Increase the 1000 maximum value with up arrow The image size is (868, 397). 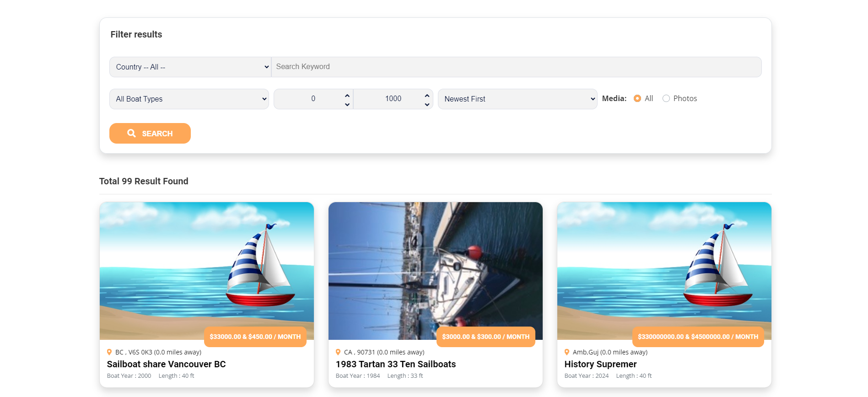[x=427, y=95]
